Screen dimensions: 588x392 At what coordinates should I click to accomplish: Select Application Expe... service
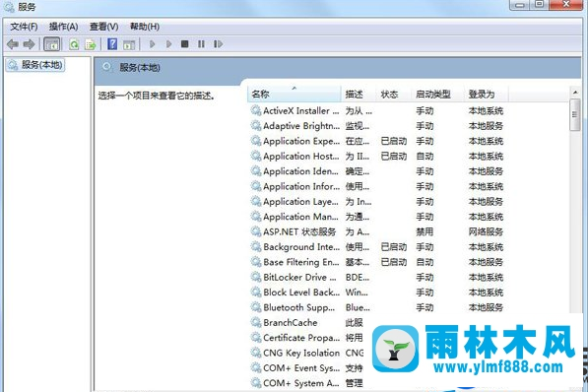[x=377, y=141]
